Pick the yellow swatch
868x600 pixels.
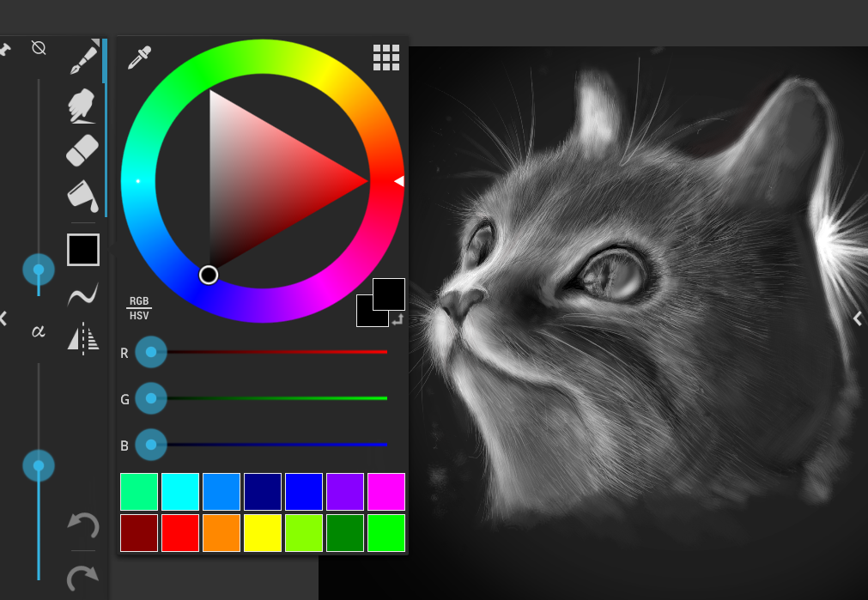263,533
